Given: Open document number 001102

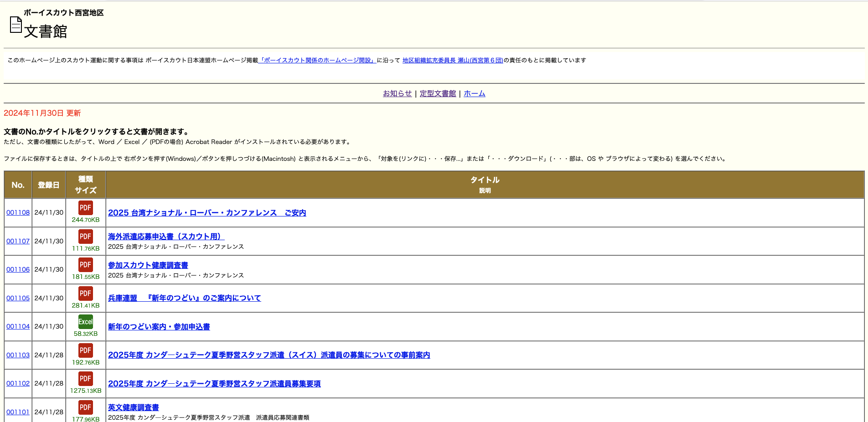Looking at the screenshot, I should 18,383.
